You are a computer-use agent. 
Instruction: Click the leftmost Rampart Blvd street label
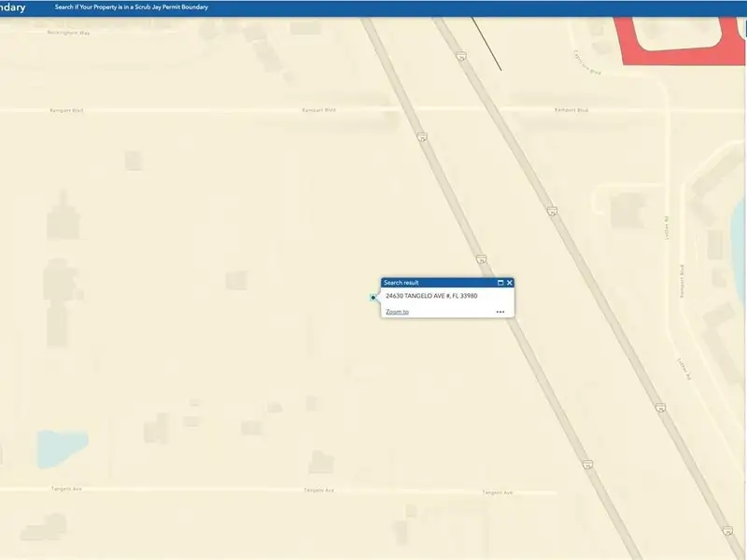coord(66,110)
